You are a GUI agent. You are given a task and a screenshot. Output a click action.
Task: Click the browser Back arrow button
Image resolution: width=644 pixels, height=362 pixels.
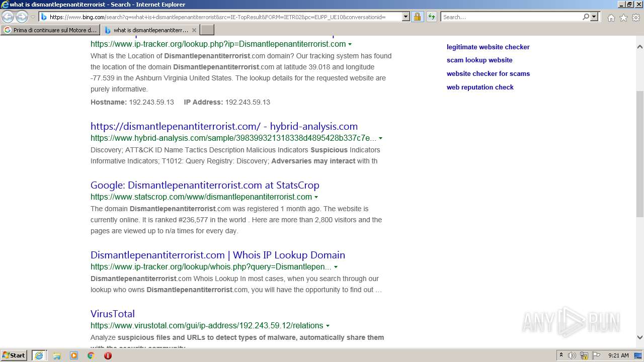[x=8, y=17]
